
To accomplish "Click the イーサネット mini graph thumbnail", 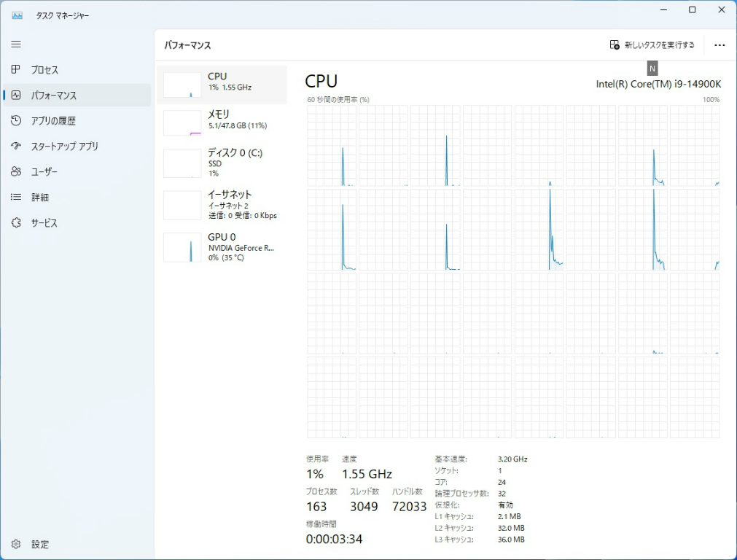I will [x=182, y=205].
